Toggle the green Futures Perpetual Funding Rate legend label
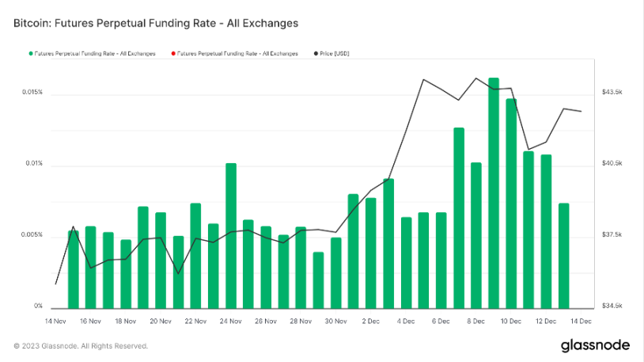644x362 pixels. 95,53
